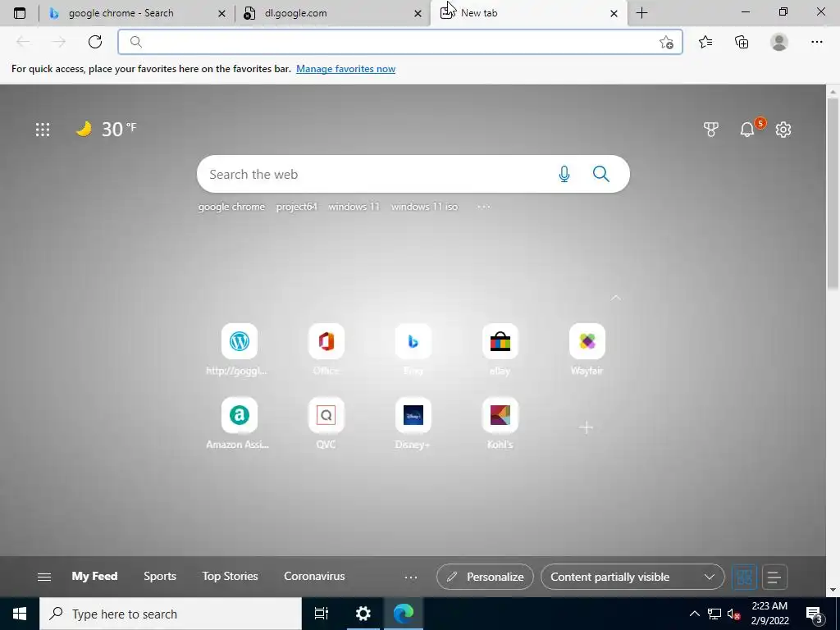Open the Favorites list icon
The width and height of the screenshot is (840, 630).
click(x=705, y=42)
